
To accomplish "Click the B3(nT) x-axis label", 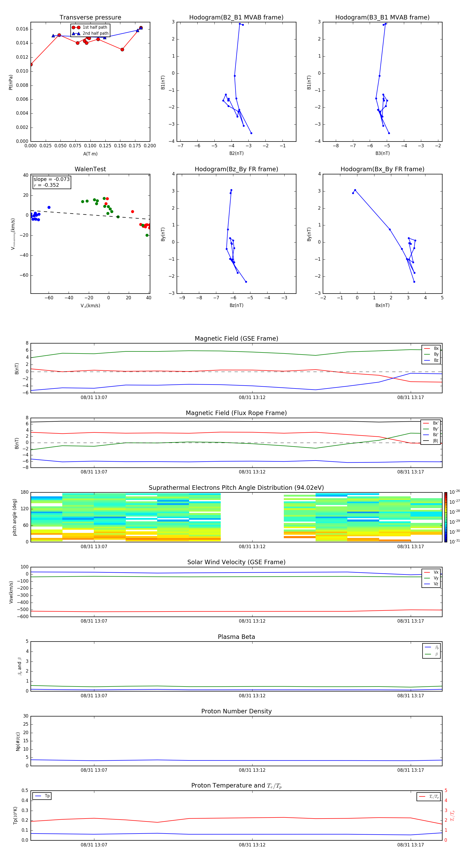I will click(x=382, y=153).
